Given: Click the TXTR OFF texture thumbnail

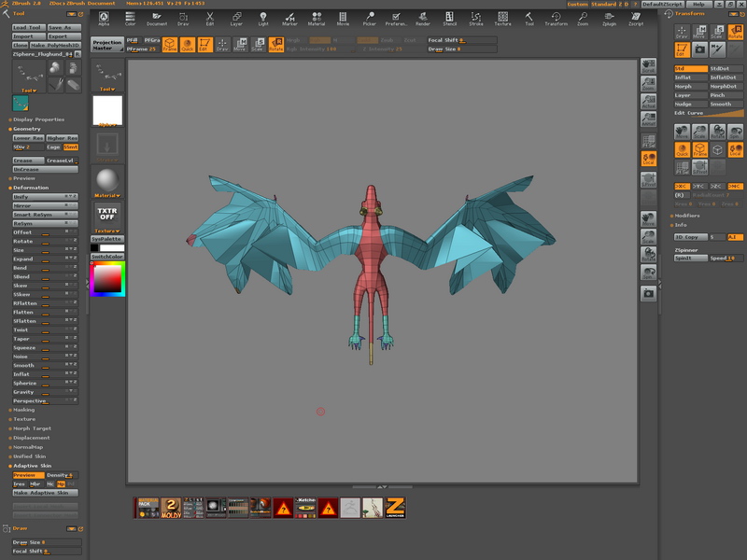Looking at the screenshot, I should [107, 215].
